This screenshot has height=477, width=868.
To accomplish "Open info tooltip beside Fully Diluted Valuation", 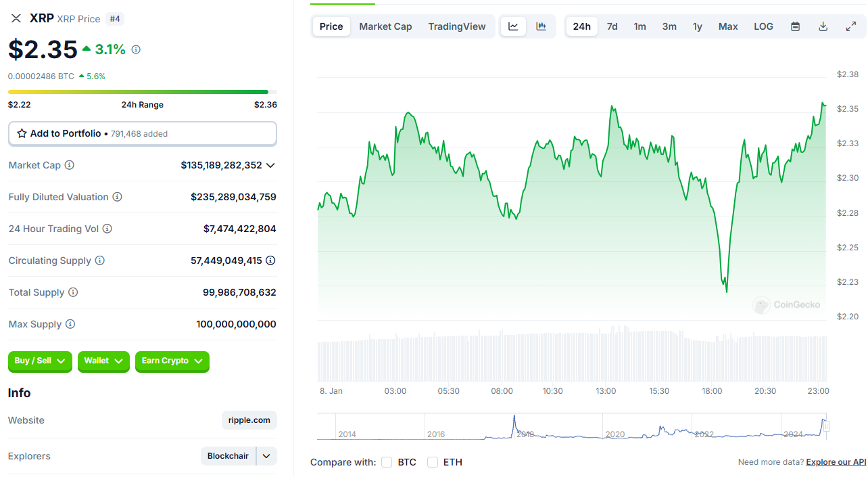I will point(117,197).
